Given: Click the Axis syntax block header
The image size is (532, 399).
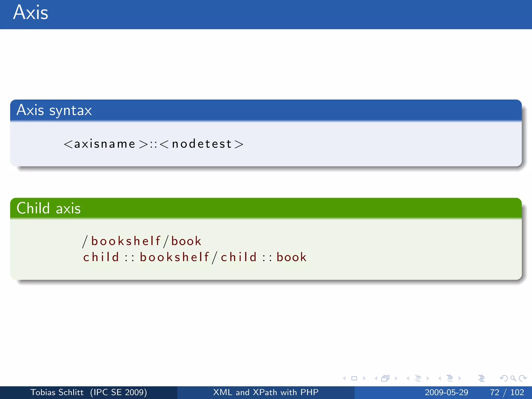Looking at the screenshot, I should [54, 110].
